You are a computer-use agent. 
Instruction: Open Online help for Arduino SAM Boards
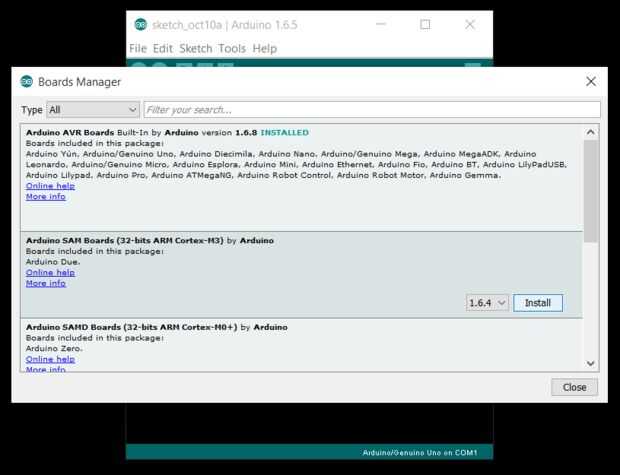coord(50,273)
